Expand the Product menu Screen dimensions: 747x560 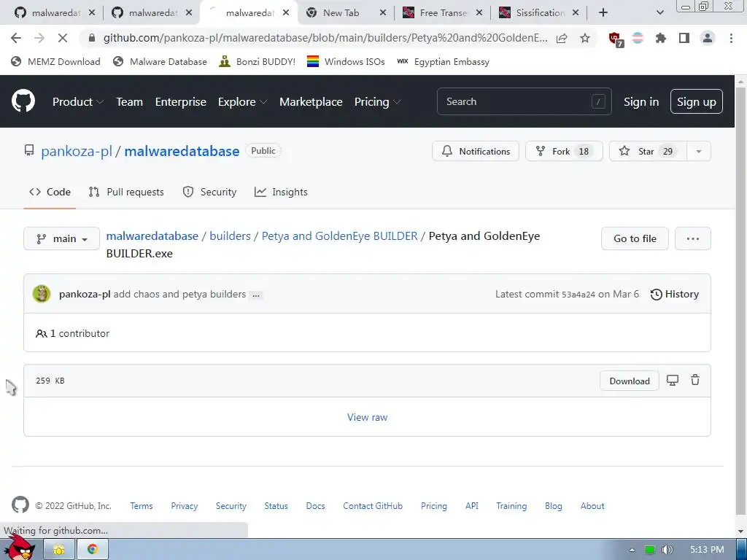(77, 101)
